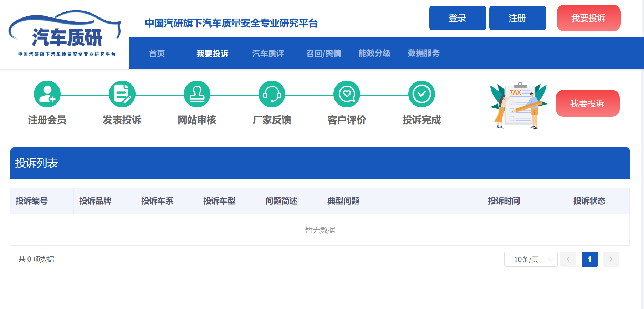Open the 汽车质评 navigation tab
644x309 pixels.
(268, 54)
